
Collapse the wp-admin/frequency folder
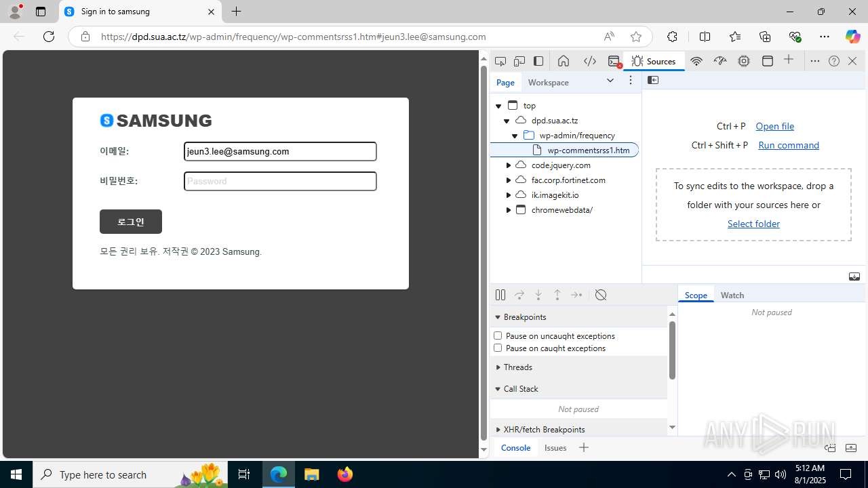coord(515,136)
